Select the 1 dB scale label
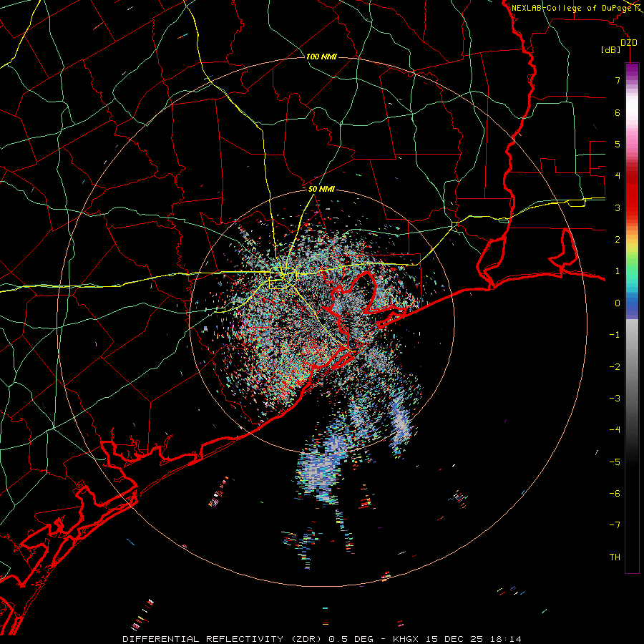 coord(617,271)
